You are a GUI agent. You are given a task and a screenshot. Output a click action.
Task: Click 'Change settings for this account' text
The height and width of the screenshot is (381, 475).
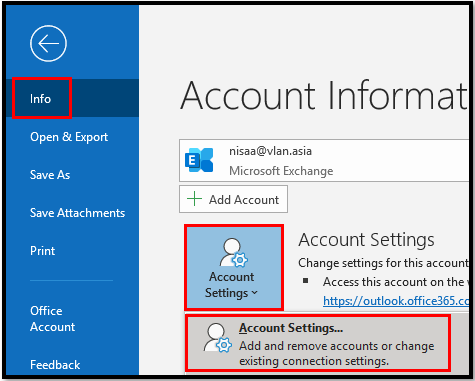(383, 263)
